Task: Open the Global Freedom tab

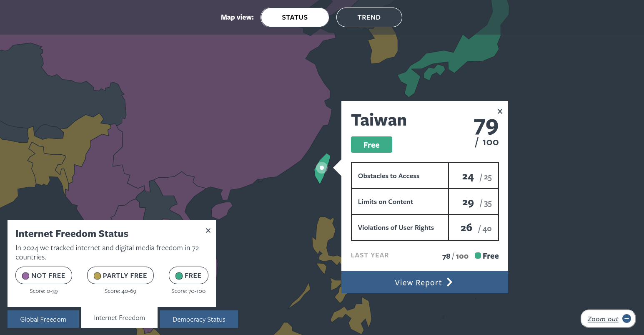Action: click(43, 319)
